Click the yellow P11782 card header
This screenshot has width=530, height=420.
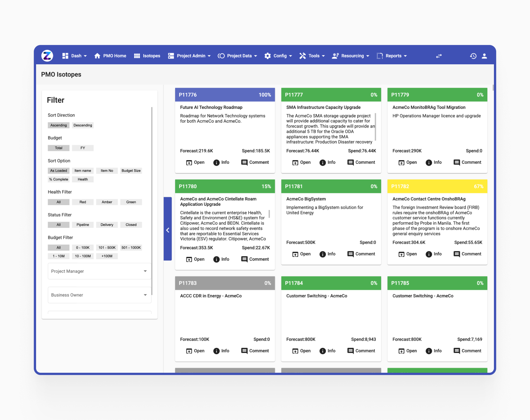pos(437,186)
